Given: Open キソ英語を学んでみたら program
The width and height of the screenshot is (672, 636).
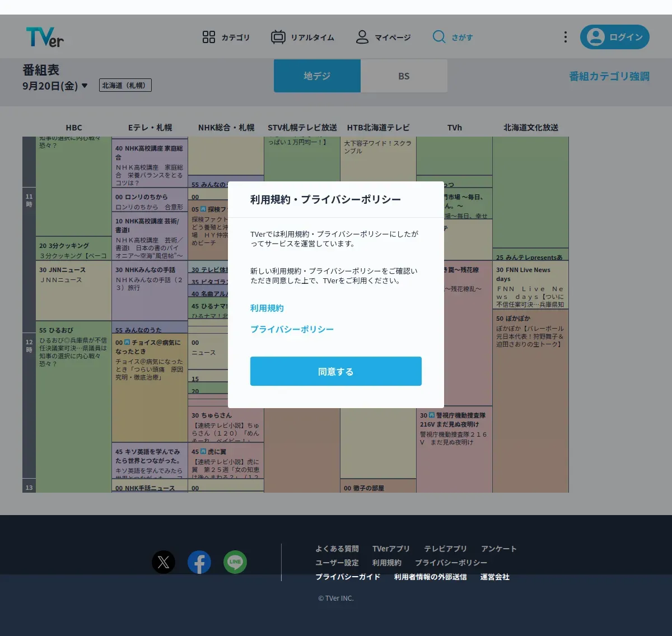Looking at the screenshot, I should pyautogui.click(x=150, y=461).
